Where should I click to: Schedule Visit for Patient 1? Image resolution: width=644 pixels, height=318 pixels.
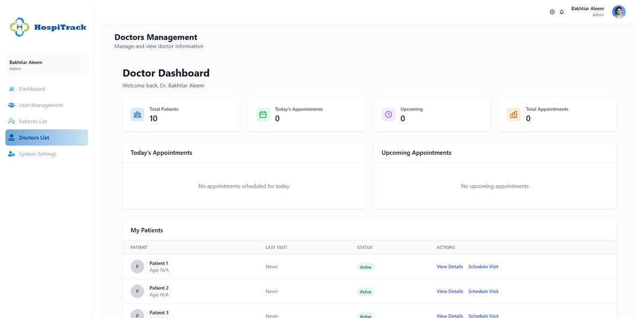(483, 266)
